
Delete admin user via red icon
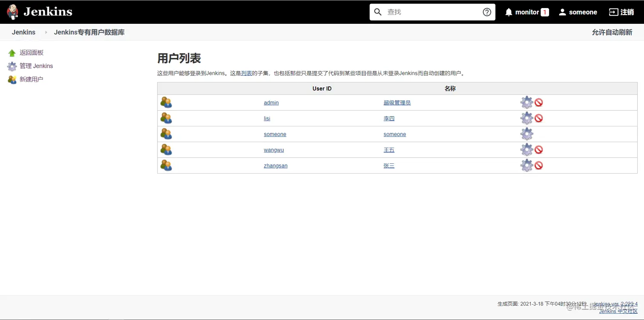(539, 103)
